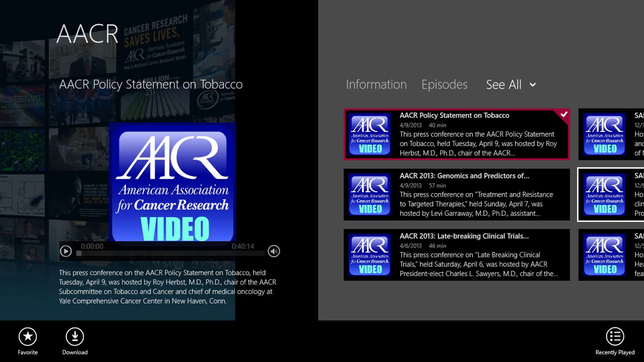Image resolution: width=644 pixels, height=362 pixels.
Task: Click thumbnail of Late-breaking Clinical Trials episode
Action: [x=370, y=255]
